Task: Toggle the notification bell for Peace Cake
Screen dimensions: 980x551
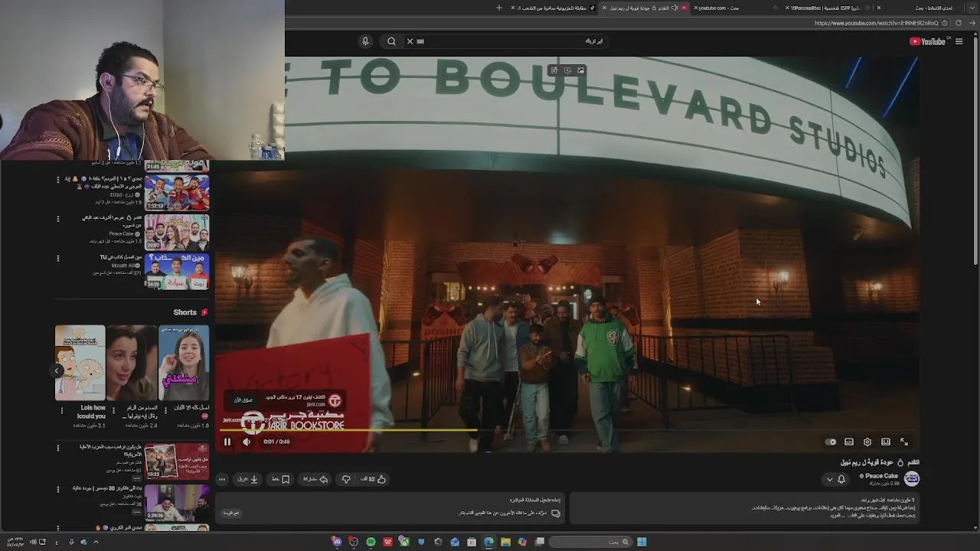Action: coord(841,479)
